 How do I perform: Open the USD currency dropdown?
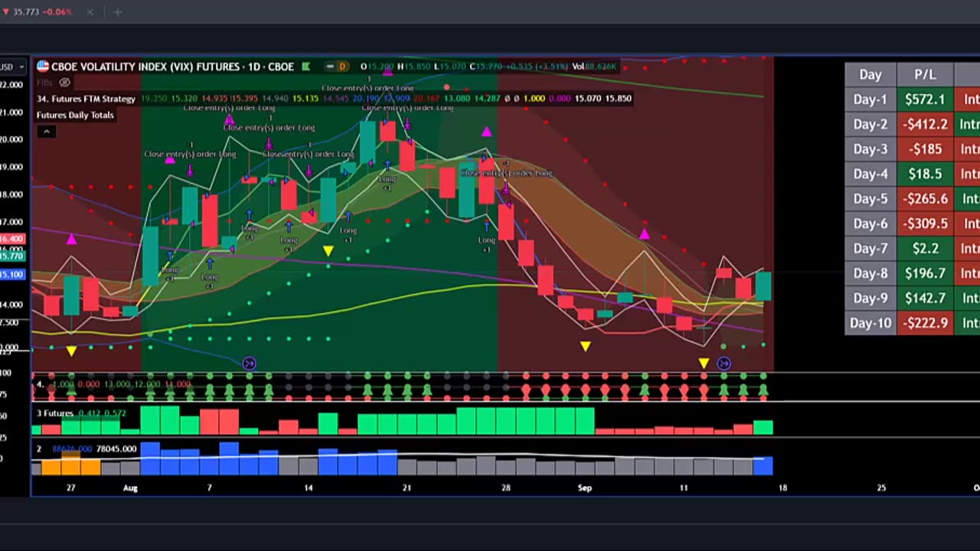pos(12,67)
